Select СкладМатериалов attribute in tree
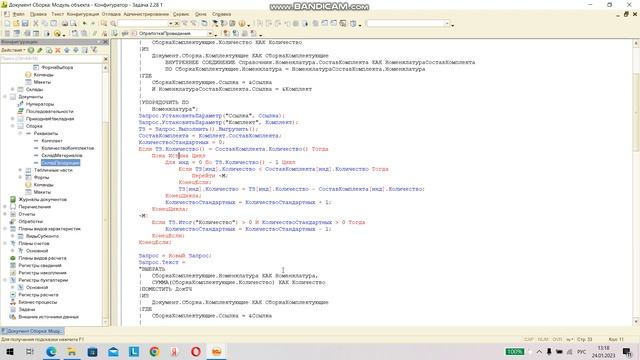 [x=62, y=156]
